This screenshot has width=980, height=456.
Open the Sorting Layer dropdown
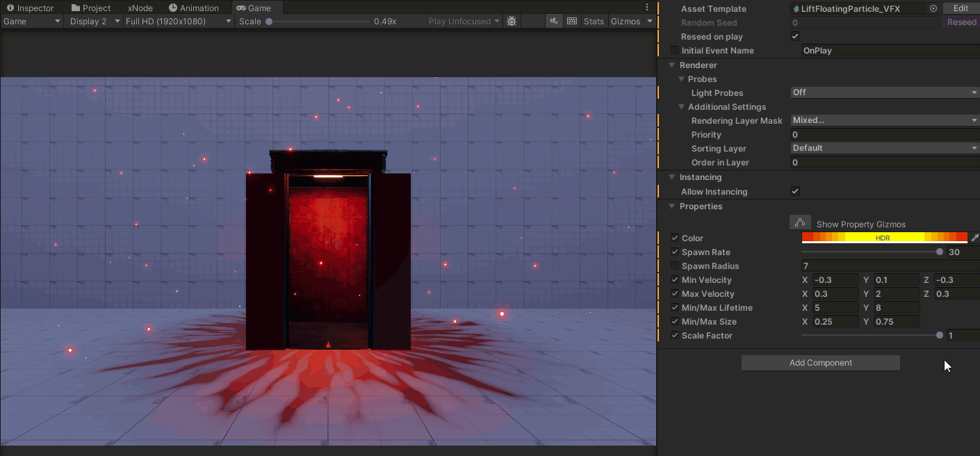click(885, 148)
